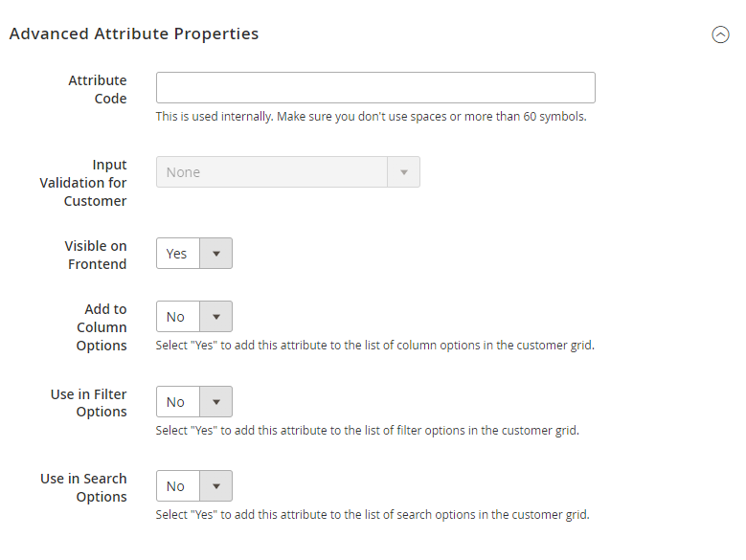746x560 pixels.
Task: Focus the Attribute Code text field
Action: coord(375,87)
